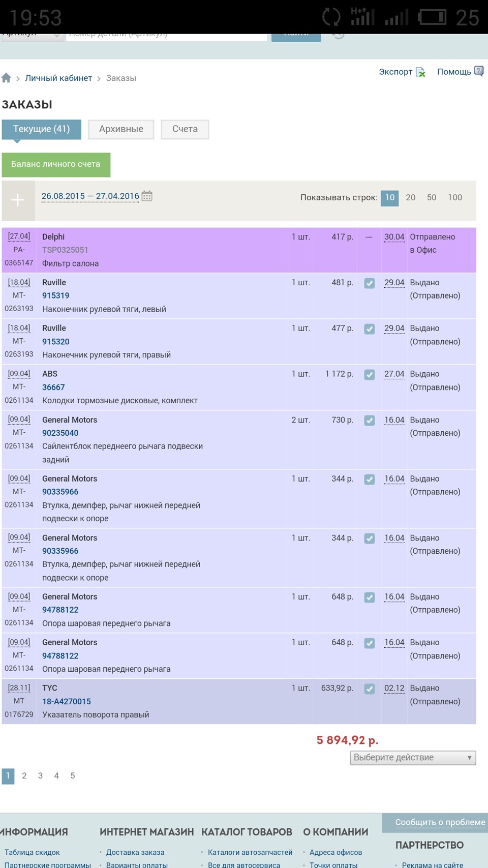
Task: Click the home icon in breadcrumb
Action: pos(6,78)
